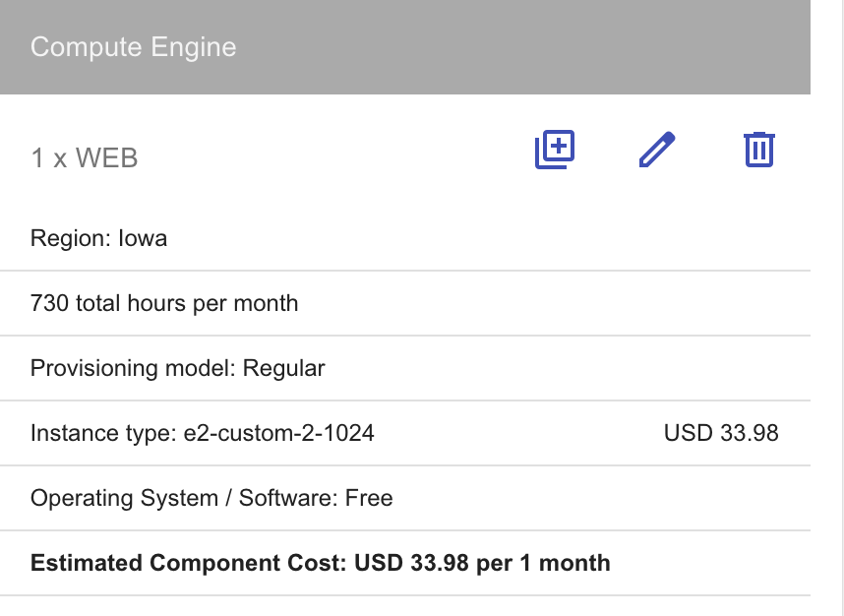
Task: Click the word Regular in provisioning row
Action: pyautogui.click(x=283, y=369)
